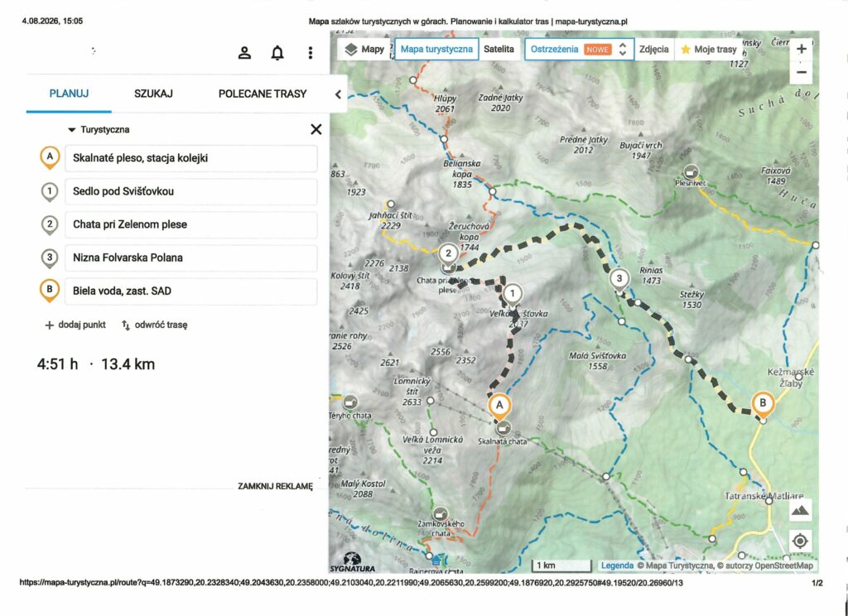Click the Malá Svišťovka 1558 label
Image resolution: width=848 pixels, height=616 pixels.
598,361
